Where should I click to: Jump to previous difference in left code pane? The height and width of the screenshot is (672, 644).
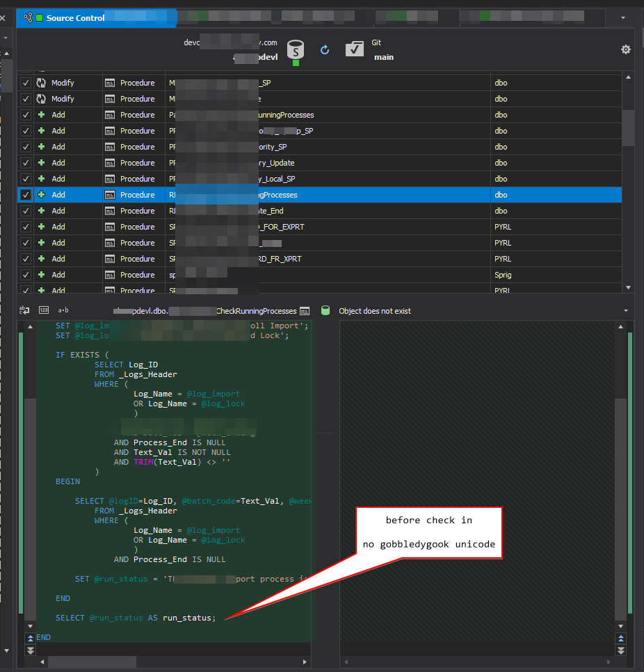(x=31, y=638)
